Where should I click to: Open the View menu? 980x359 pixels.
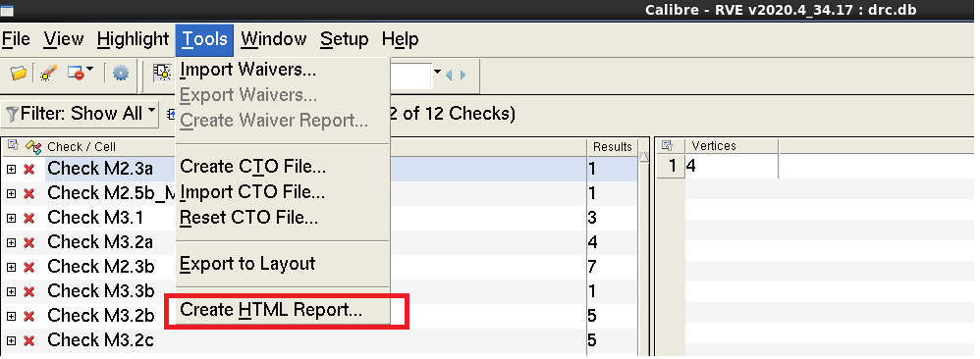click(x=63, y=39)
